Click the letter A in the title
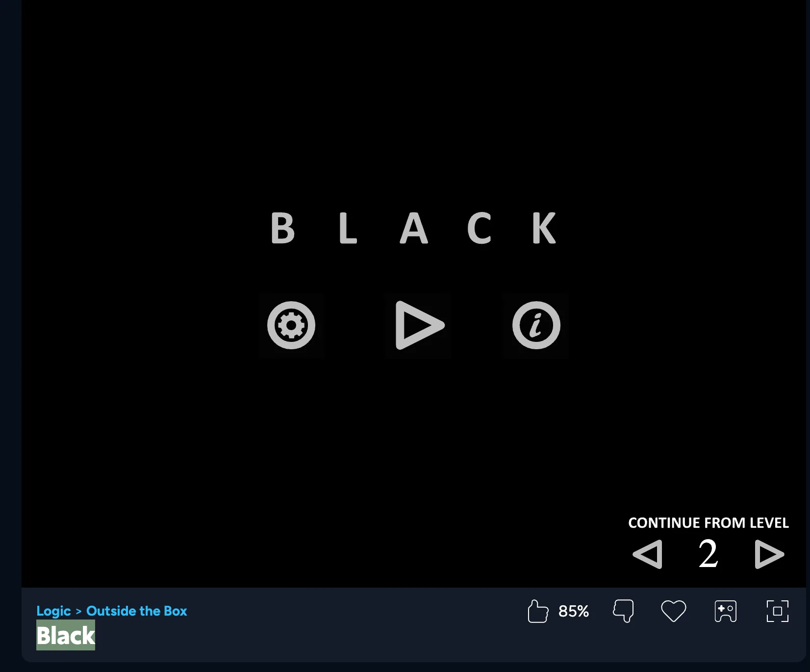Viewport: 810px width, 672px height. (414, 228)
